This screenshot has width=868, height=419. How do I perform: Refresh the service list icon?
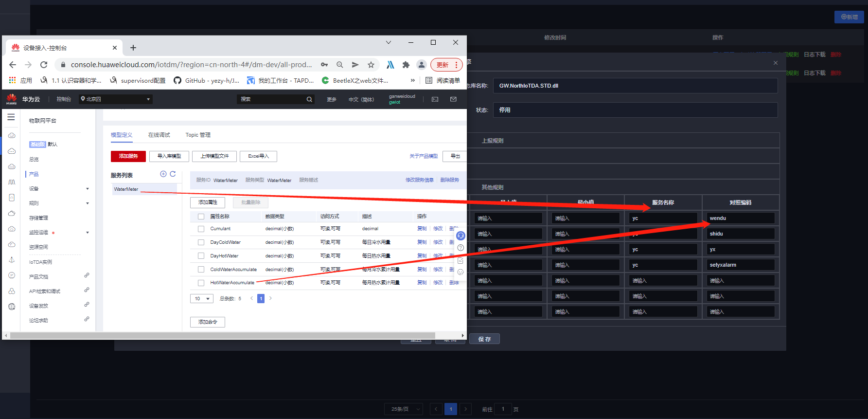click(173, 174)
